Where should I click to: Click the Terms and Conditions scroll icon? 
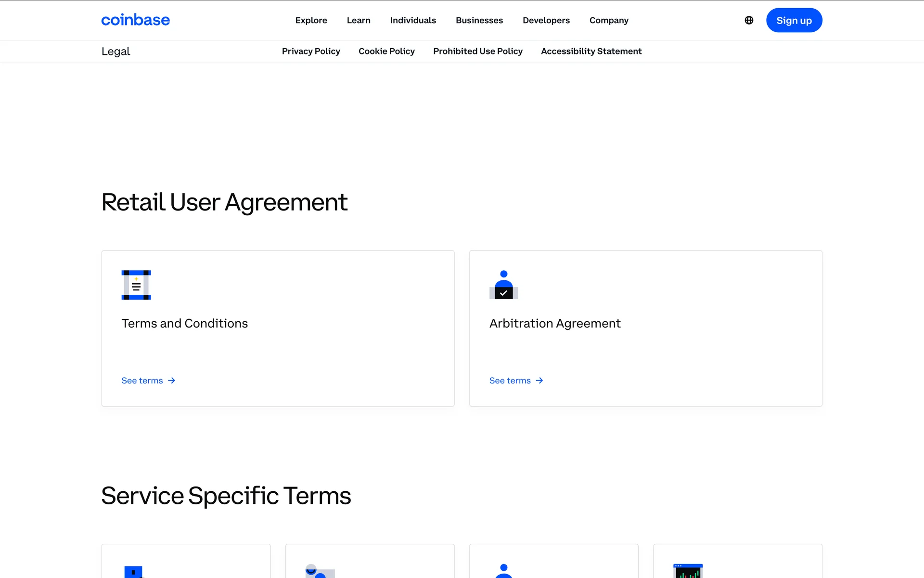[136, 285]
